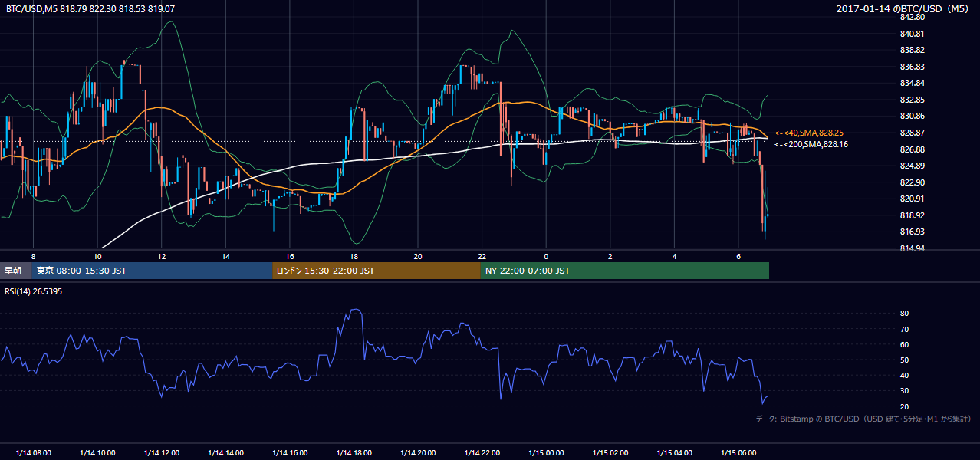Click the 1/15 00:00 time label
Screen dimensions: 980x460
(x=546, y=452)
